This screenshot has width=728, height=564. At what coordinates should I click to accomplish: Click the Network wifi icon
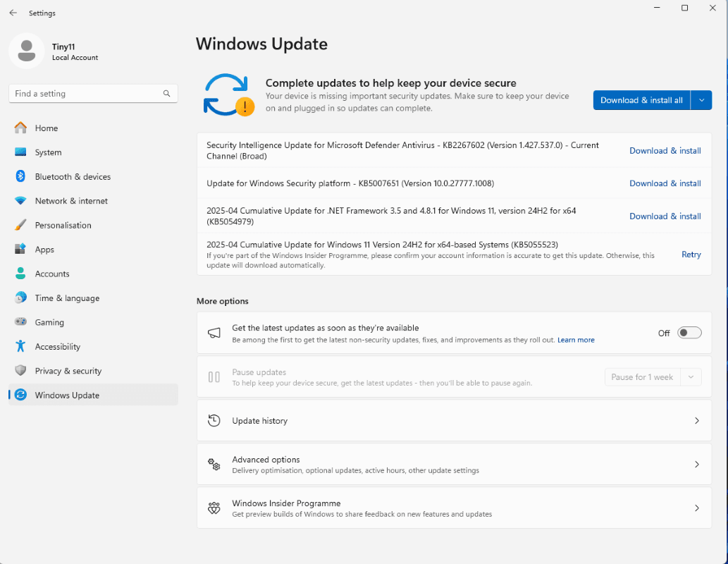click(x=20, y=201)
